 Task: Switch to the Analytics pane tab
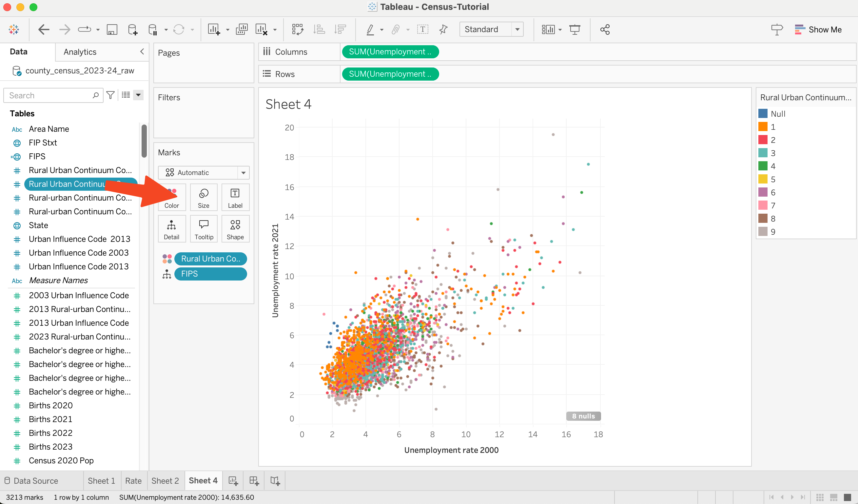pyautogui.click(x=80, y=52)
